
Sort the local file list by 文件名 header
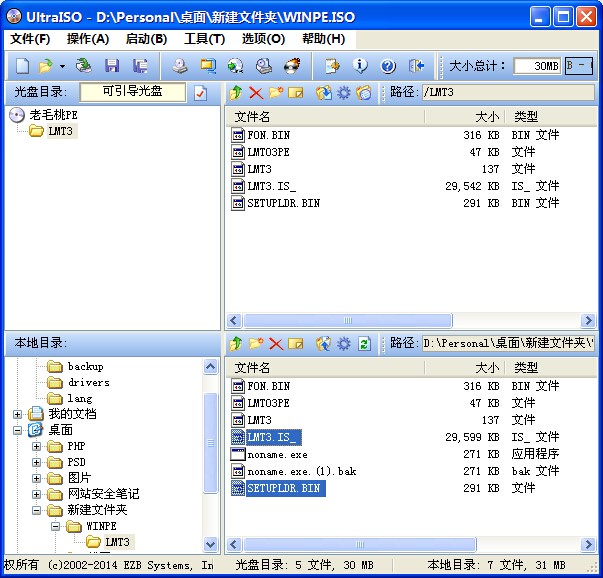coord(325,368)
